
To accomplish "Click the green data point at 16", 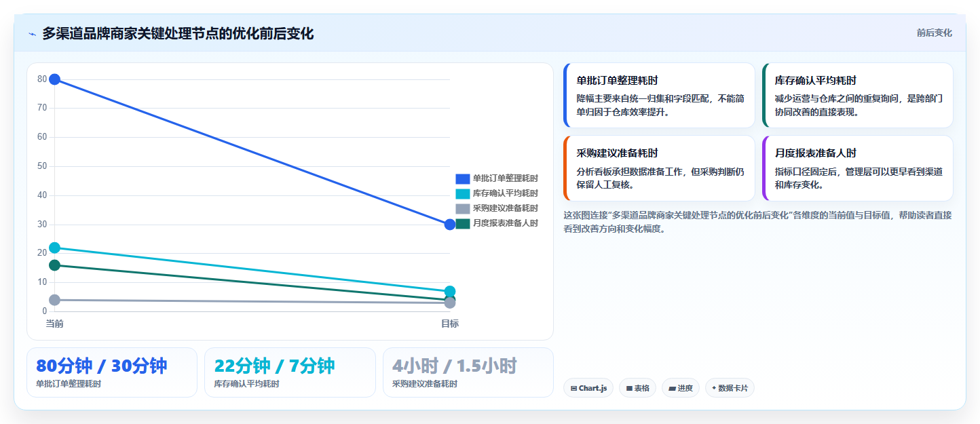I will click(55, 265).
